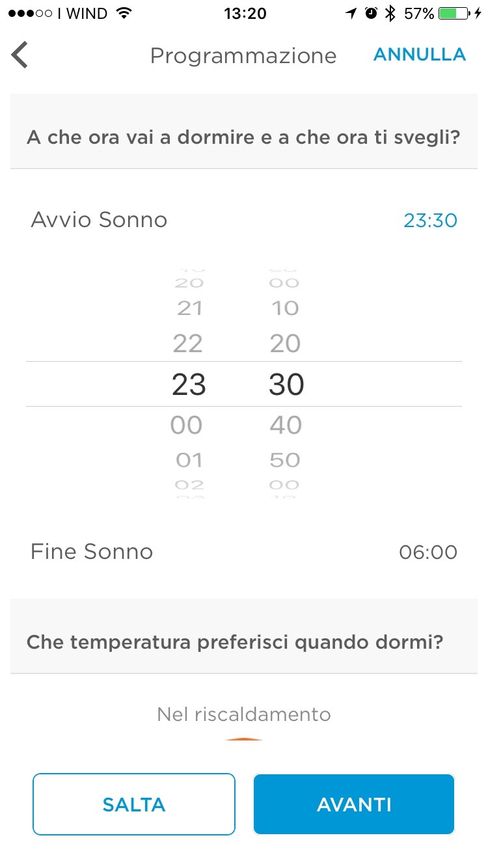This screenshot has height=868, width=488.
Task: Tap the Bluetooth status icon
Action: point(390,13)
